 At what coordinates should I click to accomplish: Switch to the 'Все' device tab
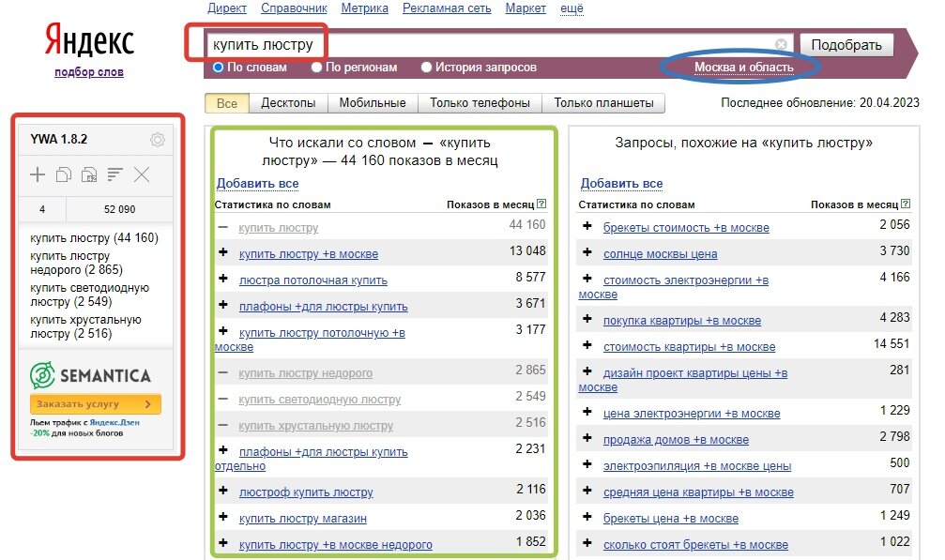click(x=226, y=103)
